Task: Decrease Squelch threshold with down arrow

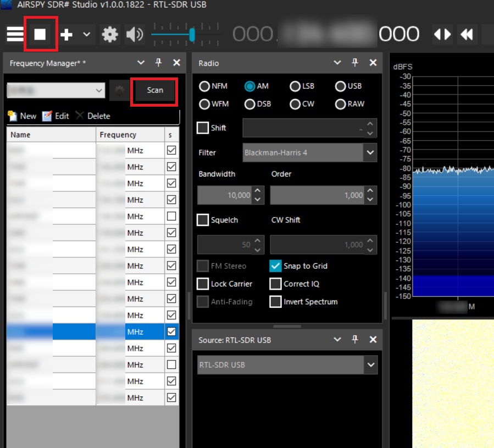Action: tap(257, 250)
